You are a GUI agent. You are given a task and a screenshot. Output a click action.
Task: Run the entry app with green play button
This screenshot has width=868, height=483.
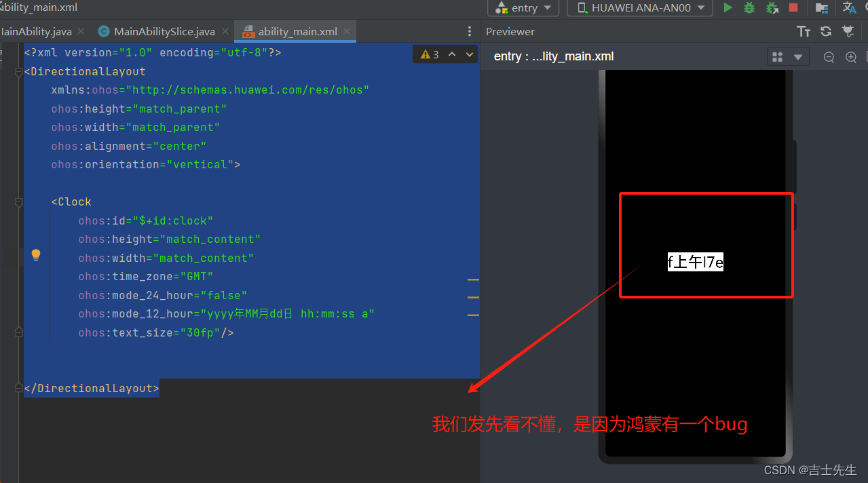point(728,7)
